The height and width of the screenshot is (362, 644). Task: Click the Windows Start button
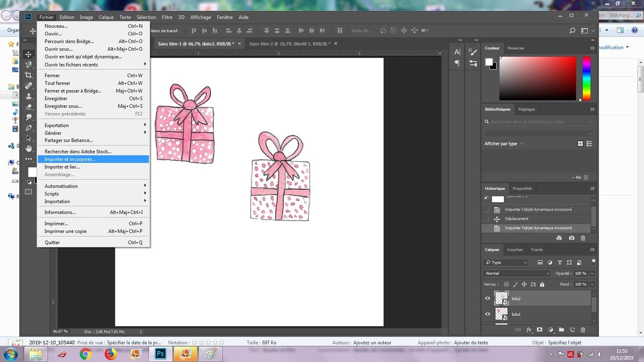[11, 353]
